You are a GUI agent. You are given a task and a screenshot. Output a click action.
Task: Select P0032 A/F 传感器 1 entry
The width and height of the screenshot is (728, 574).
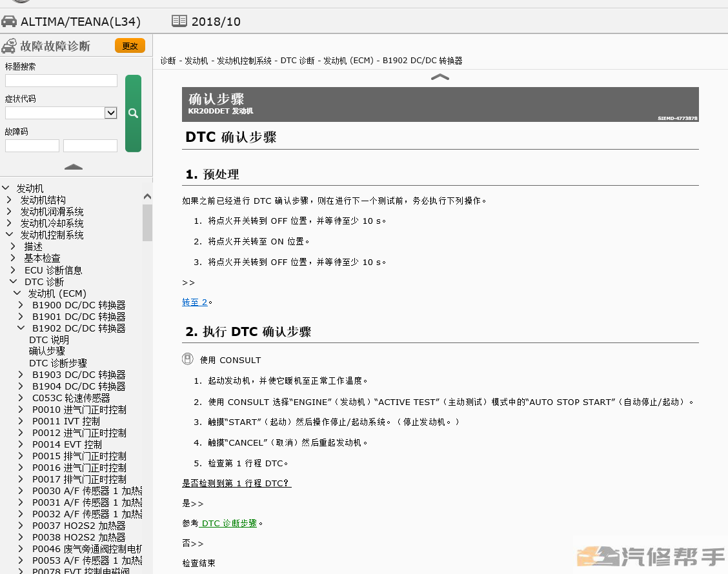point(87,513)
